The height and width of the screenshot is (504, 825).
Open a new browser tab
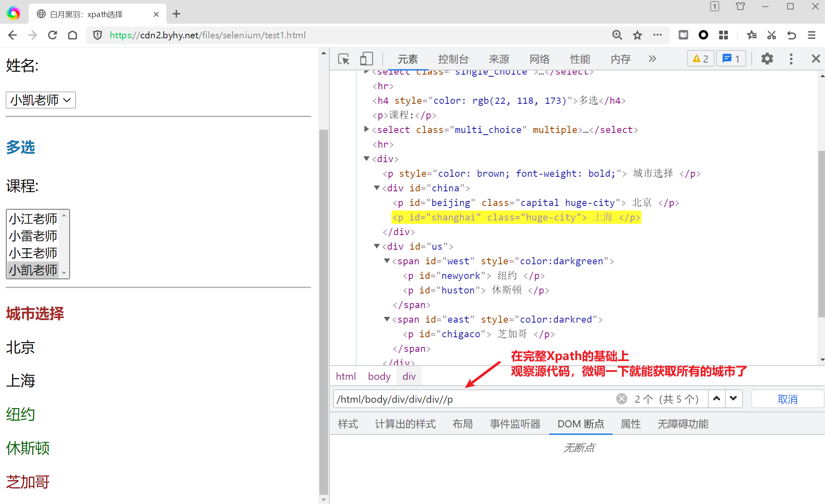[x=176, y=14]
